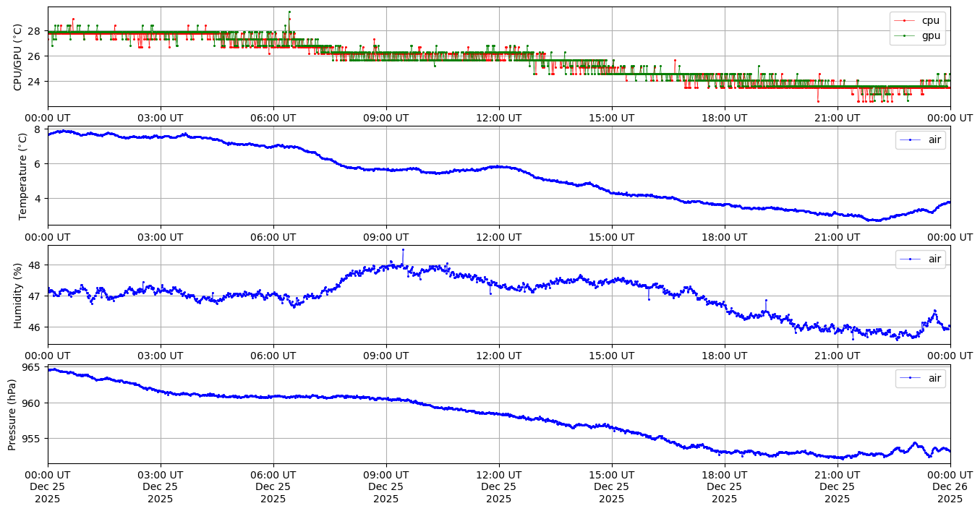
Task: Click the Humidity (%) y-axis label
Action: pyautogui.click(x=18, y=295)
